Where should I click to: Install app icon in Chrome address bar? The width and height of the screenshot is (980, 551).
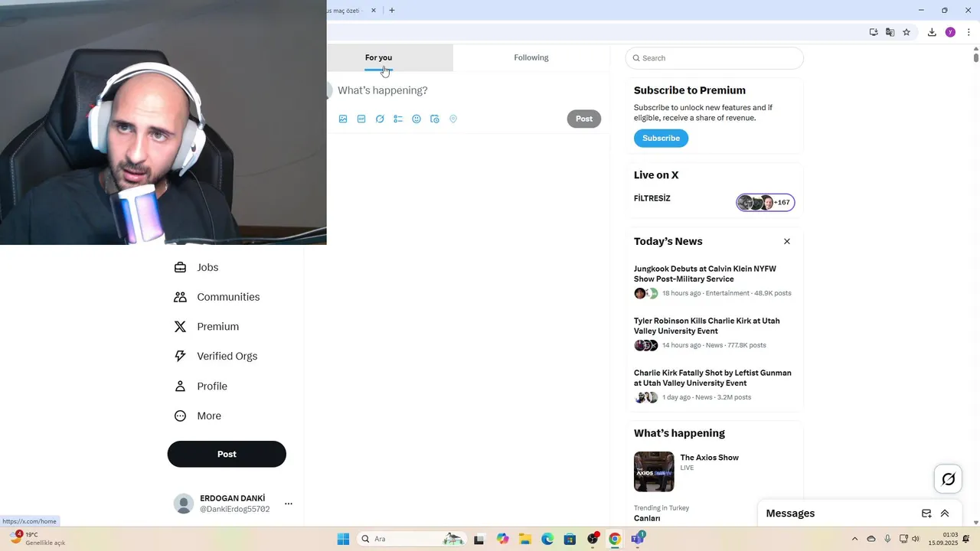pos(874,32)
